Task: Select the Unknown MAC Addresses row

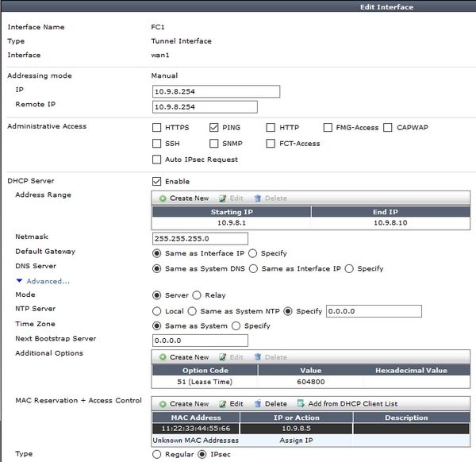Action: pyautogui.click(x=311, y=441)
